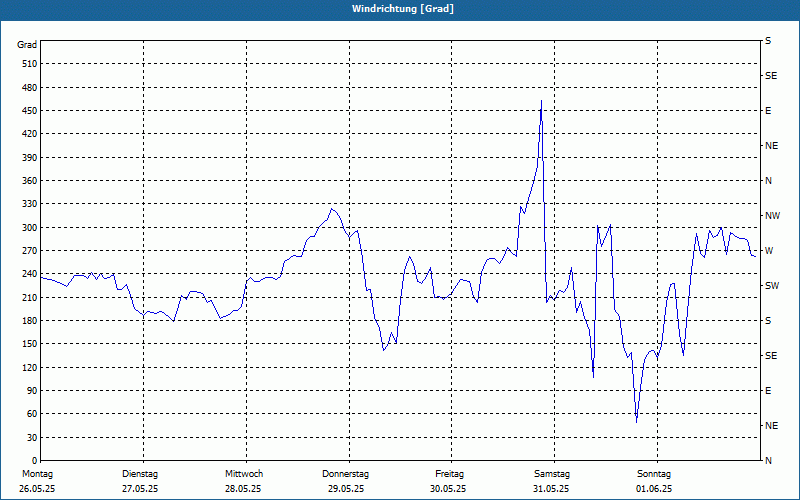800x500 pixels.
Task: Click the 'Grad' y-axis unit label
Action: click(27, 45)
